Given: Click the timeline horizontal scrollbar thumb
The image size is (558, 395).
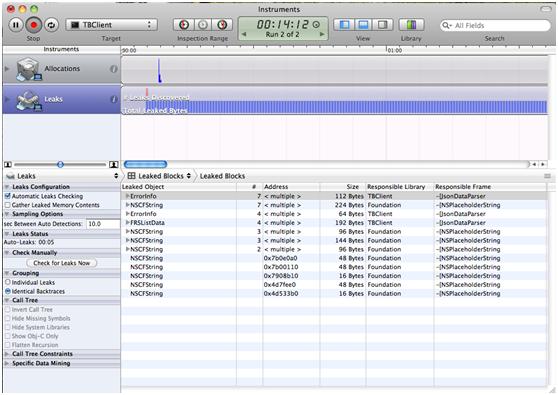Looking at the screenshot, I should pyautogui.click(x=145, y=164).
